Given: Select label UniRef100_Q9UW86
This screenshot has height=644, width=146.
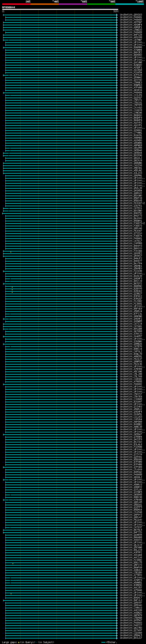Looking at the screenshot, I should pos(131,143).
